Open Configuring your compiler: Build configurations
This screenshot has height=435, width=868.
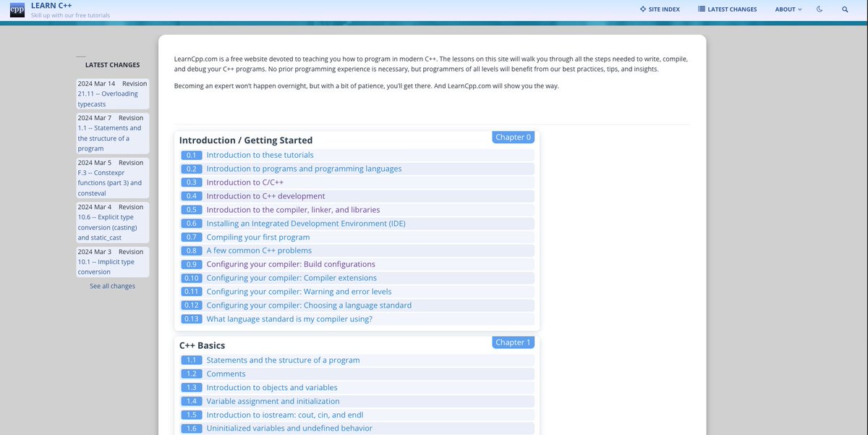[x=291, y=264]
